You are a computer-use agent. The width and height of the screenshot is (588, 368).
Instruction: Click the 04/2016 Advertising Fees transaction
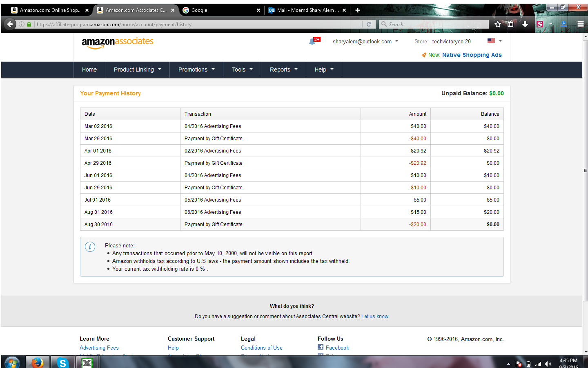click(x=213, y=175)
